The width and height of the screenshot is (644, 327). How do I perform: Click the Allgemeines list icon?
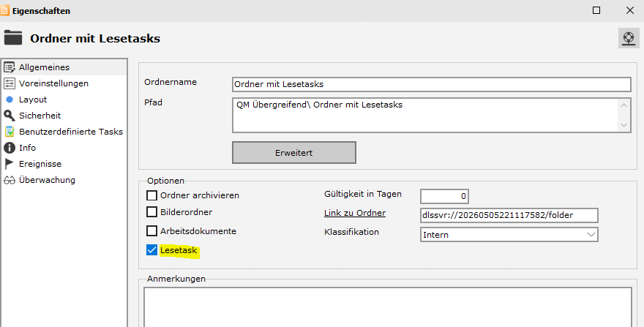coord(10,67)
